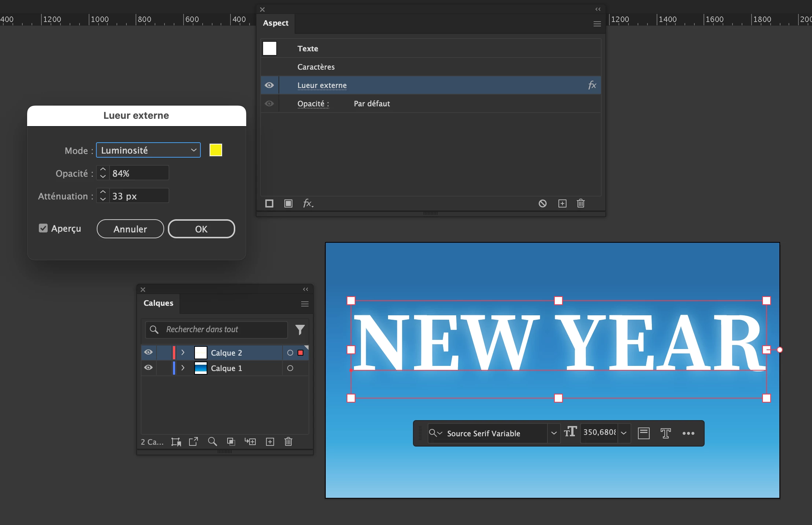Create new layer in Calques panel
The image size is (812, 525).
[270, 442]
